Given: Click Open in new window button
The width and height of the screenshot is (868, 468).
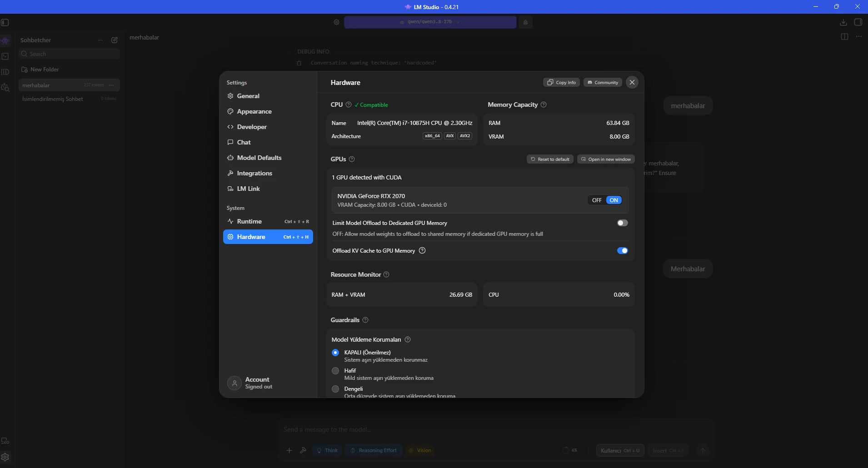Looking at the screenshot, I should (x=606, y=159).
